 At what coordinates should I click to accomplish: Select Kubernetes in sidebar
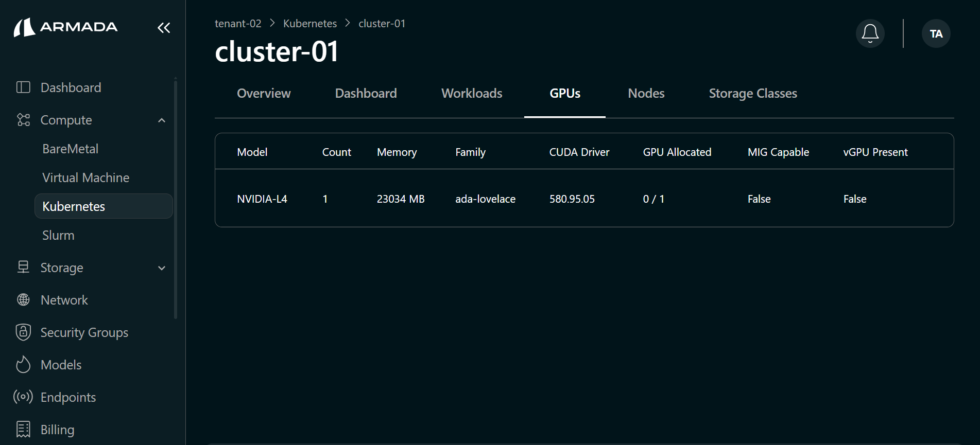(x=104, y=206)
